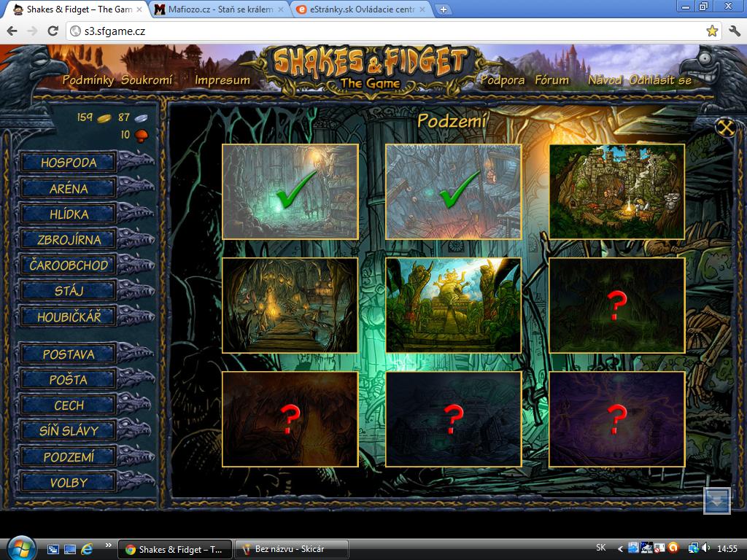Viewport: 747px width, 560px height.
Task: Click the Podmínky link in header
Action: [x=88, y=80]
